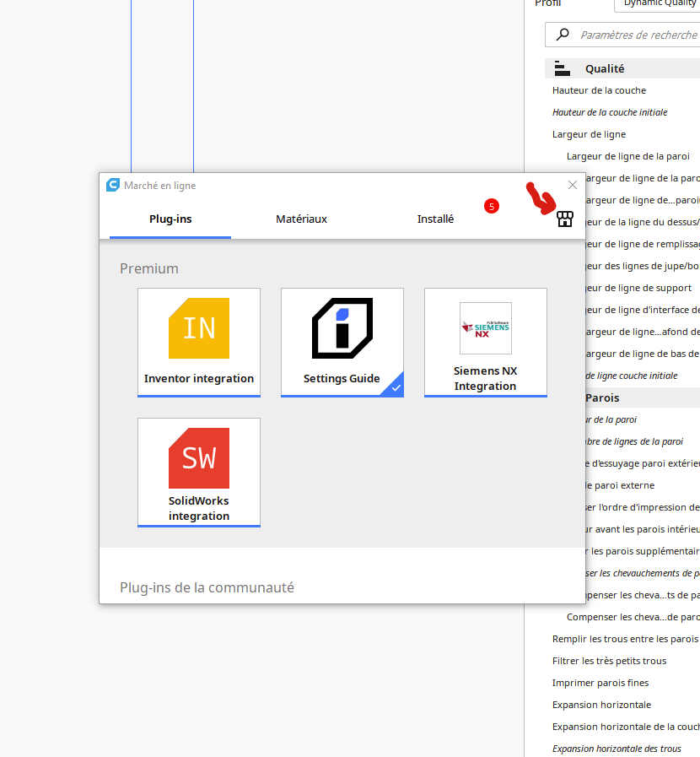This screenshot has height=757, width=700.
Task: Click the Settings Guide installed checkmark badge
Action: coord(395,387)
